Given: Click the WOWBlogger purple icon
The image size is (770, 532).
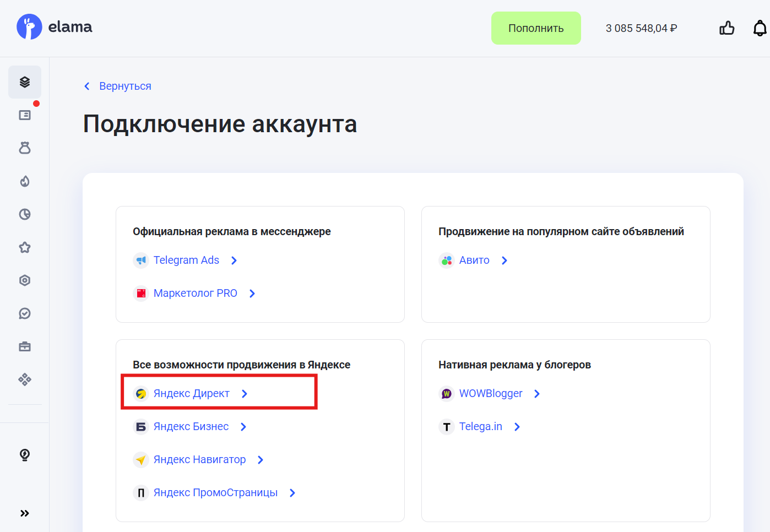Looking at the screenshot, I should click(447, 394).
